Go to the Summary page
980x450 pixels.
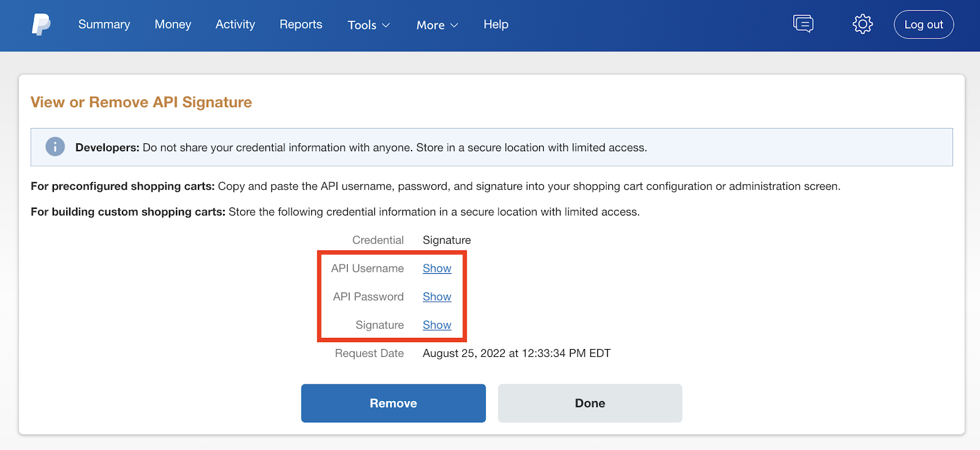tap(104, 24)
